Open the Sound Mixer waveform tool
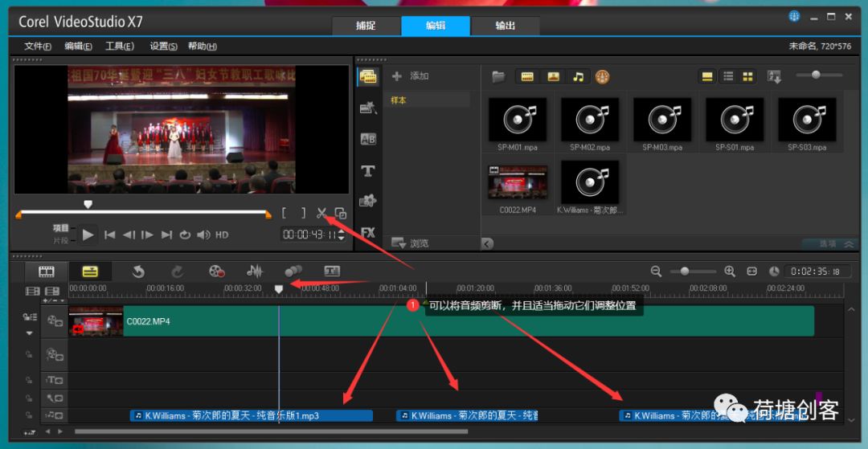This screenshot has height=449, width=868. [x=255, y=271]
